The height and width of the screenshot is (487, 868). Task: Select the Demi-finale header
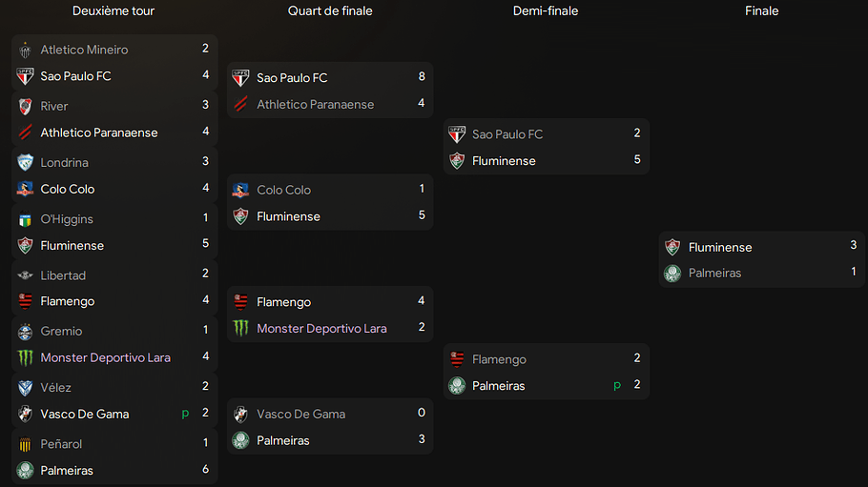[x=546, y=11]
